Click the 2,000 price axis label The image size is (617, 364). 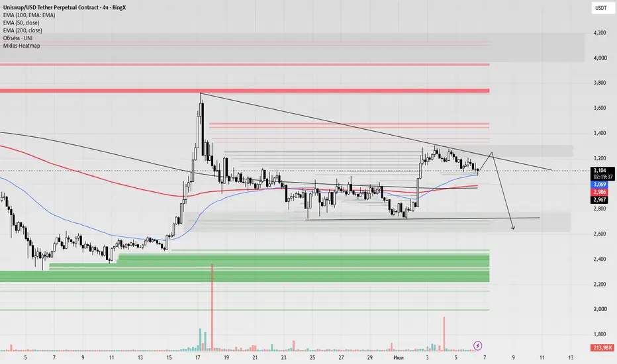[600, 309]
